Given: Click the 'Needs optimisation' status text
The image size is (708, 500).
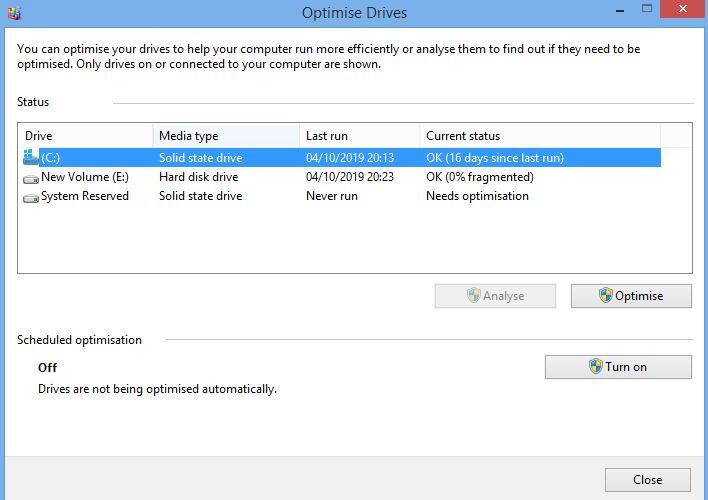Looking at the screenshot, I should (x=477, y=196).
